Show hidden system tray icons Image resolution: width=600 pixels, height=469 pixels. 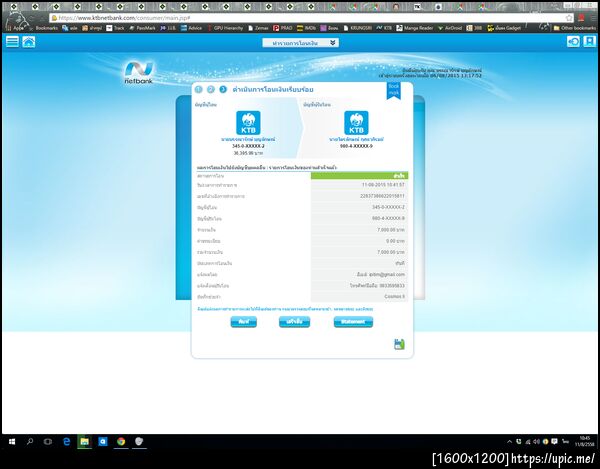click(x=509, y=442)
